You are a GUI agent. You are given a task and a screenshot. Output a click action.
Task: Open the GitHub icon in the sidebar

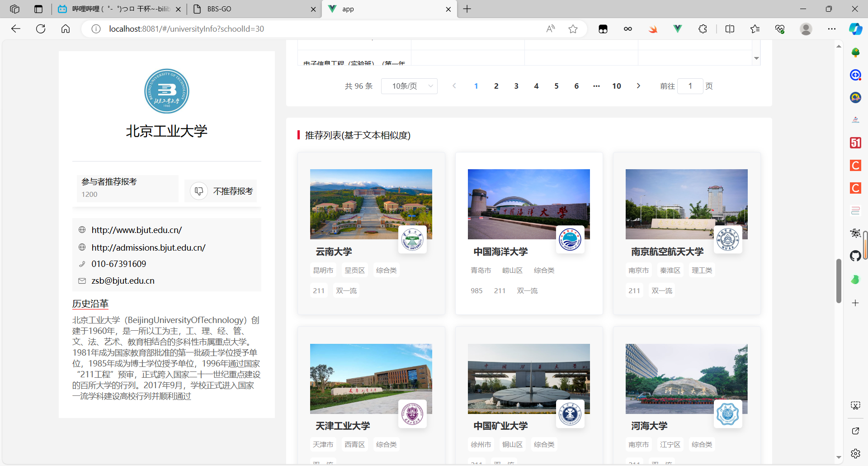[855, 256]
